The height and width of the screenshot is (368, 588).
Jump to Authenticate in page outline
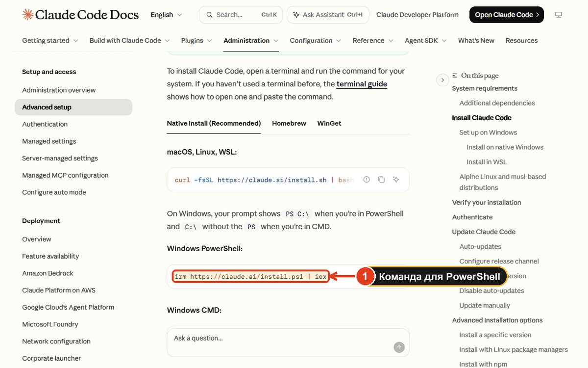tap(472, 217)
